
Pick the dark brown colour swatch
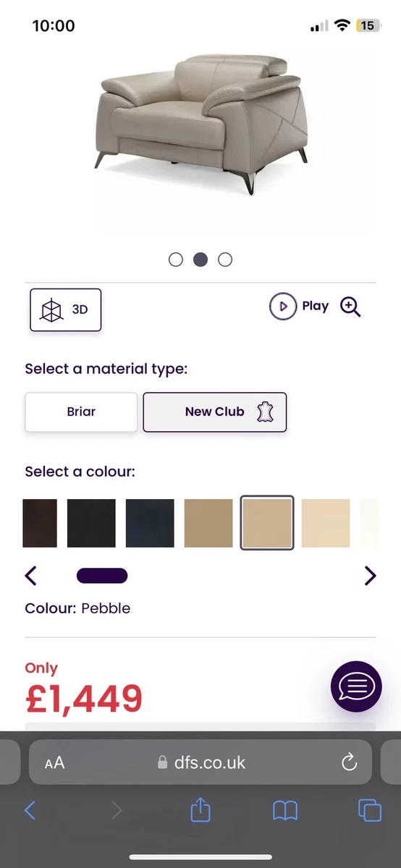40,523
